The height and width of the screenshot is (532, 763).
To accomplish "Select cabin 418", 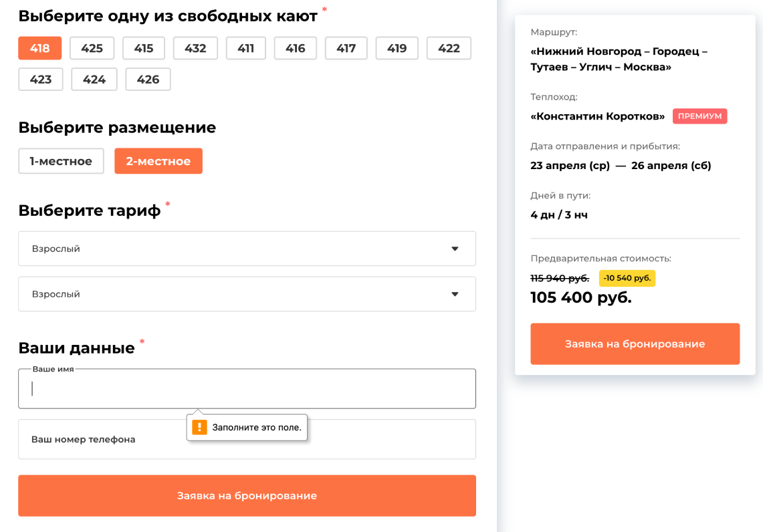I will click(40, 48).
